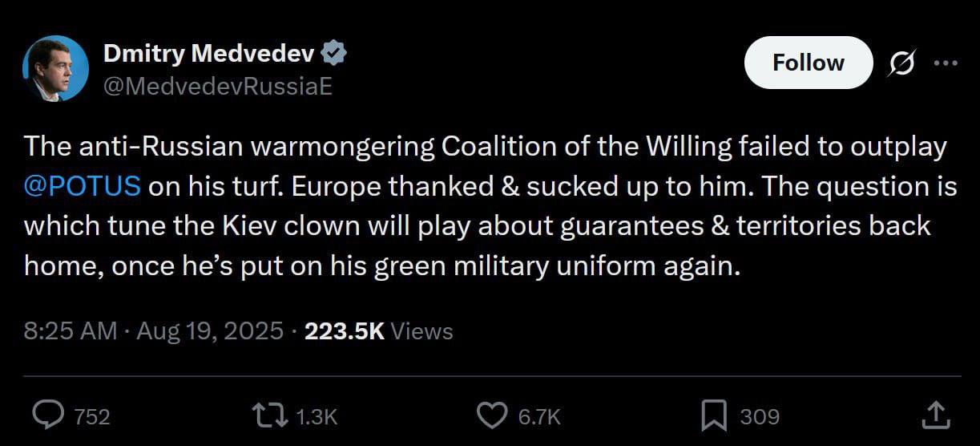Open the @POTUS mention link
Screen dimensions: 980x446
point(83,187)
